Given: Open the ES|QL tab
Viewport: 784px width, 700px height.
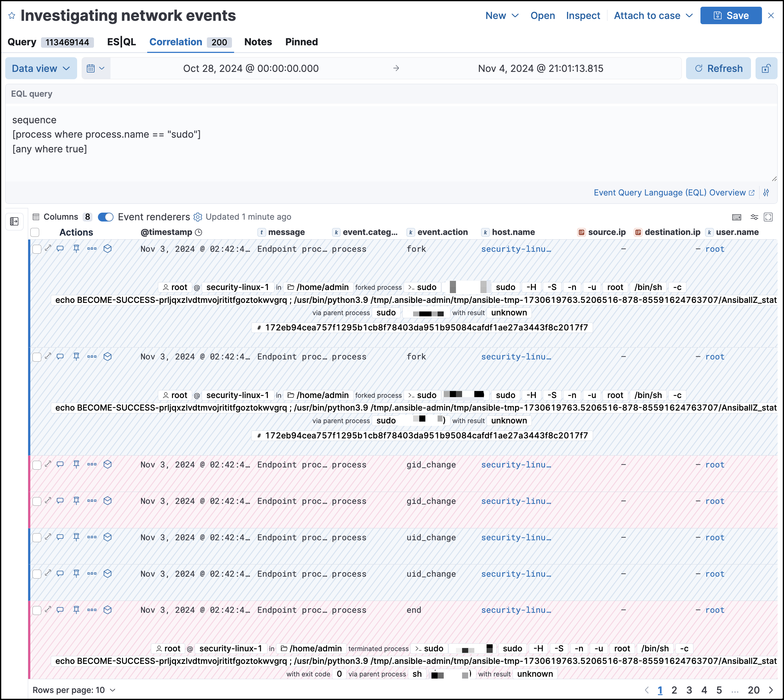Looking at the screenshot, I should point(121,42).
